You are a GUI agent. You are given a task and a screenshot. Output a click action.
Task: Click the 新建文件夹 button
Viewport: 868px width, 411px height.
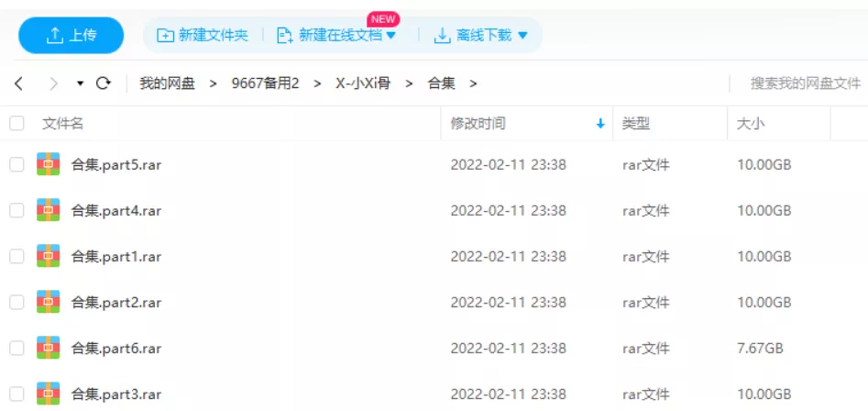(203, 36)
